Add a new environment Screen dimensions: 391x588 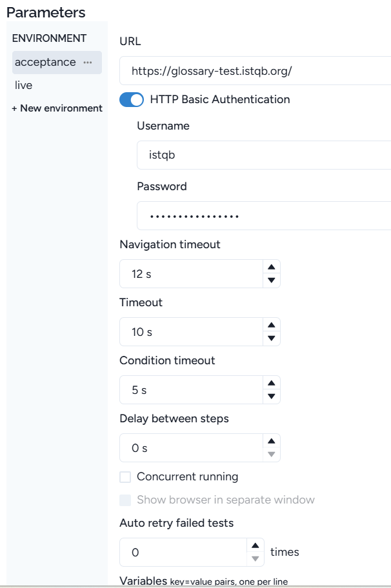57,108
